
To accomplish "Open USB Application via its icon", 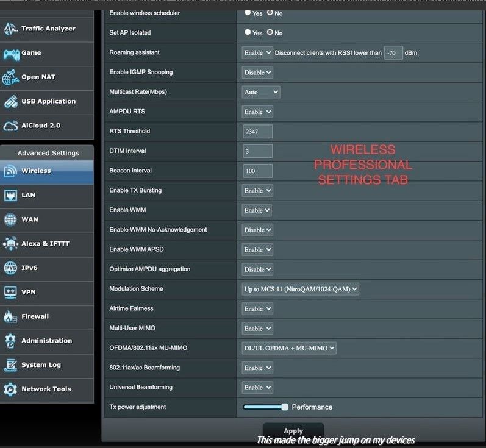I will 10,102.
